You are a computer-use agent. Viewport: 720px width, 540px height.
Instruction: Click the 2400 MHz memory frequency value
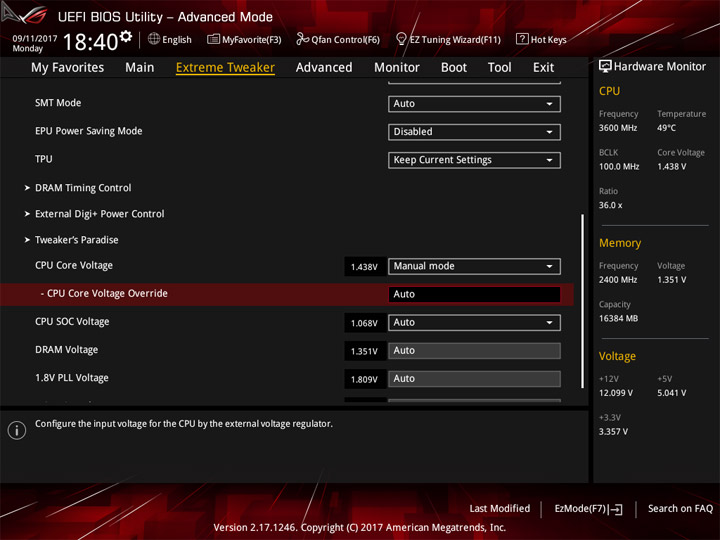[618, 280]
